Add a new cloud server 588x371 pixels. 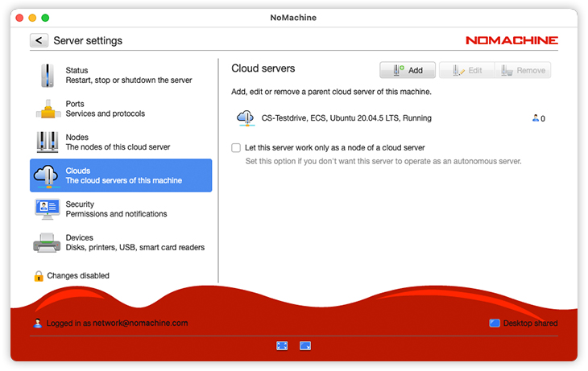(408, 71)
